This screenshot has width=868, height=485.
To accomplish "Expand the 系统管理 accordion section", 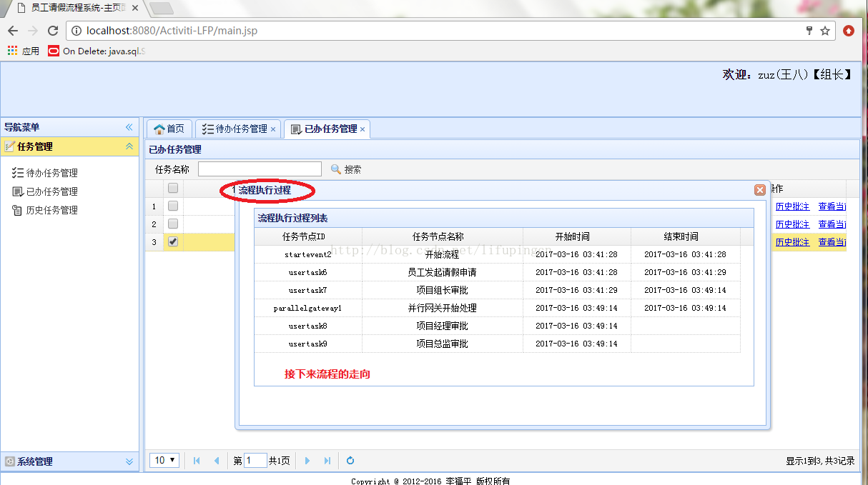I will tap(129, 461).
